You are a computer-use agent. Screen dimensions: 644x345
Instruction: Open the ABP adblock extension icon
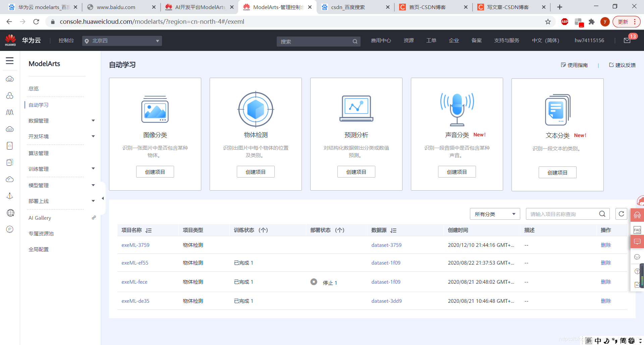point(565,22)
